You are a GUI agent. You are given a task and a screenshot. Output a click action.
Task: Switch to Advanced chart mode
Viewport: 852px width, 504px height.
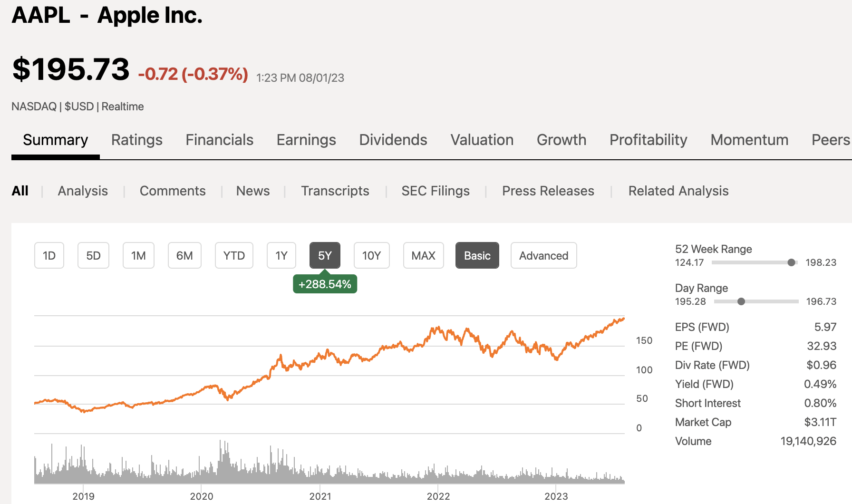543,255
